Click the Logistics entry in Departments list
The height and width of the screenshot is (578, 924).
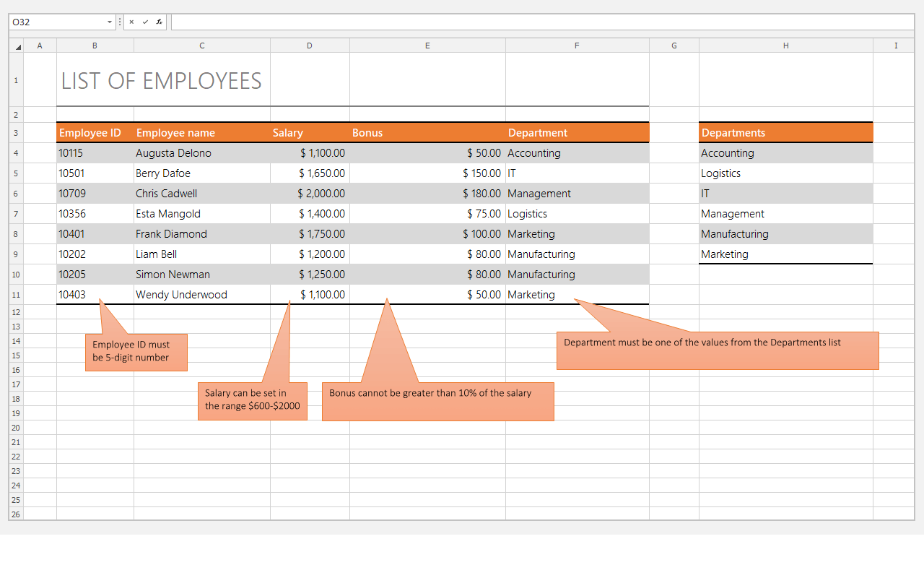coord(785,173)
